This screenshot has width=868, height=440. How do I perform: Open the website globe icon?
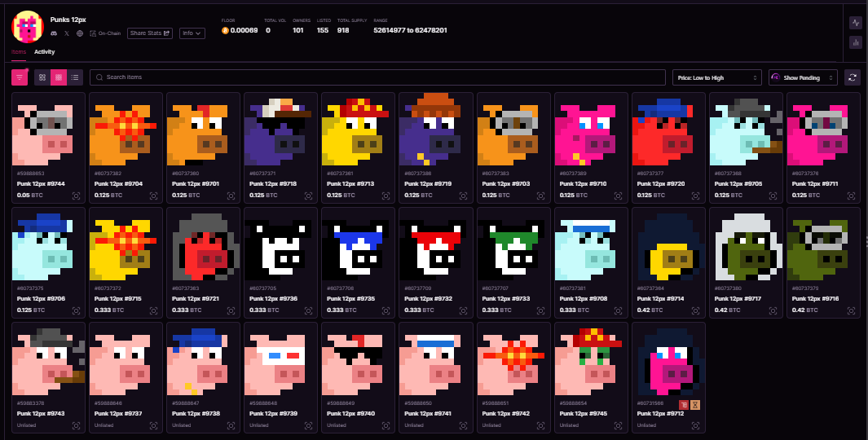pos(80,33)
